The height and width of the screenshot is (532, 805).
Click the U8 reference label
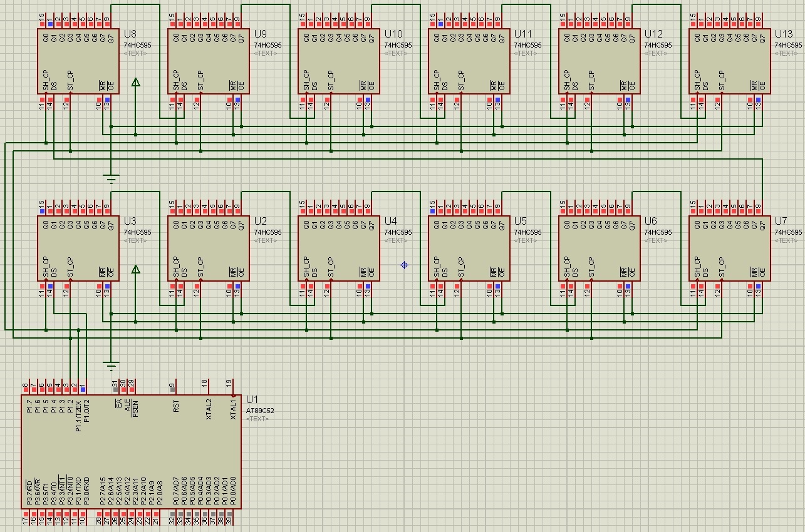tap(130, 34)
